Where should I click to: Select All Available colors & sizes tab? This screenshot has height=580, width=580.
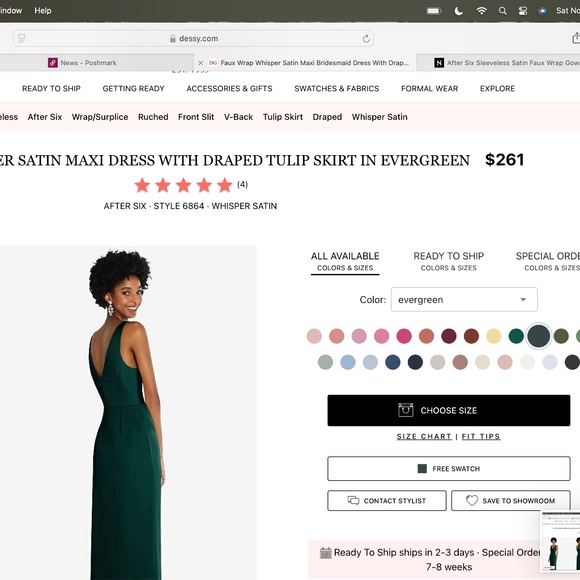coord(345,262)
